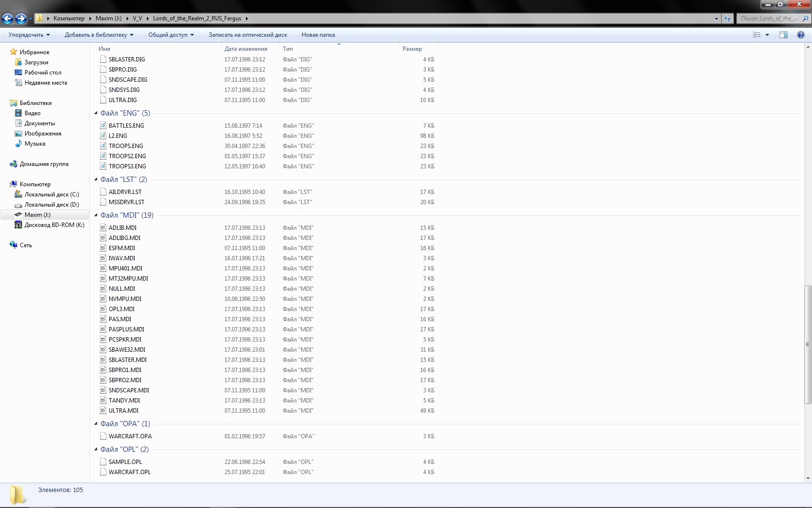Open the Музыка library
812x508 pixels.
tap(35, 144)
